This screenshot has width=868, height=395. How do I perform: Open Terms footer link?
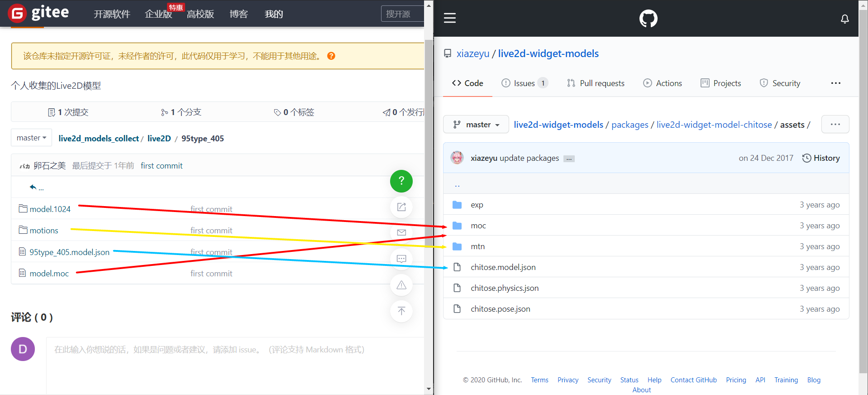click(539, 380)
